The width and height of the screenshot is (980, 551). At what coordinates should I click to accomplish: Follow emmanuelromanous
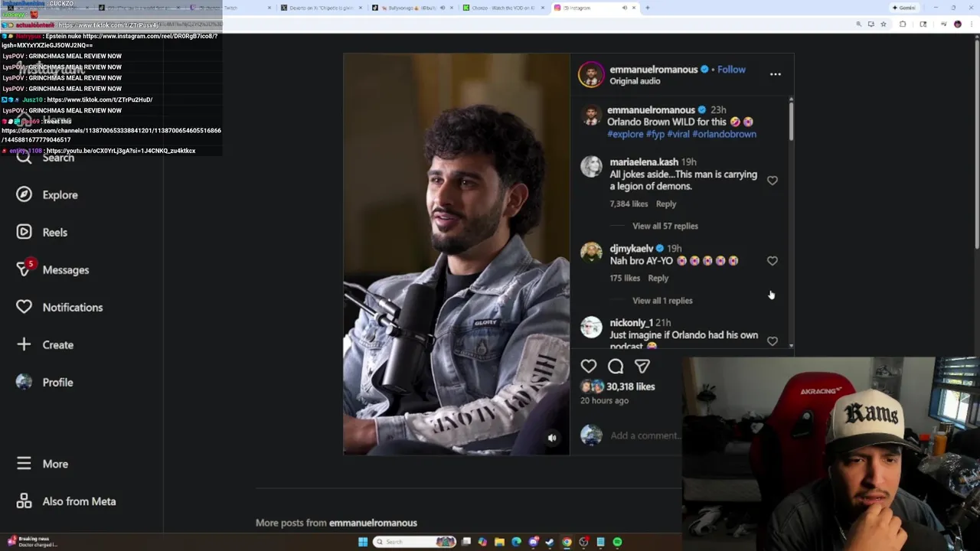click(x=731, y=70)
